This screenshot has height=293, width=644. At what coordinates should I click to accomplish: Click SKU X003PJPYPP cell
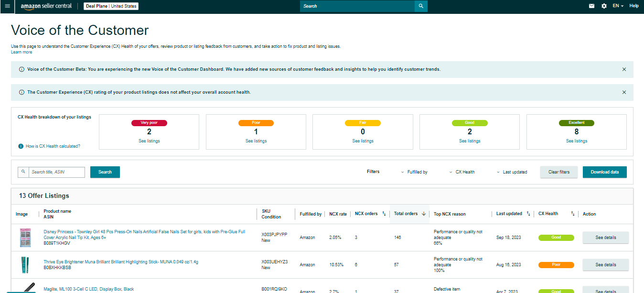coord(274,235)
